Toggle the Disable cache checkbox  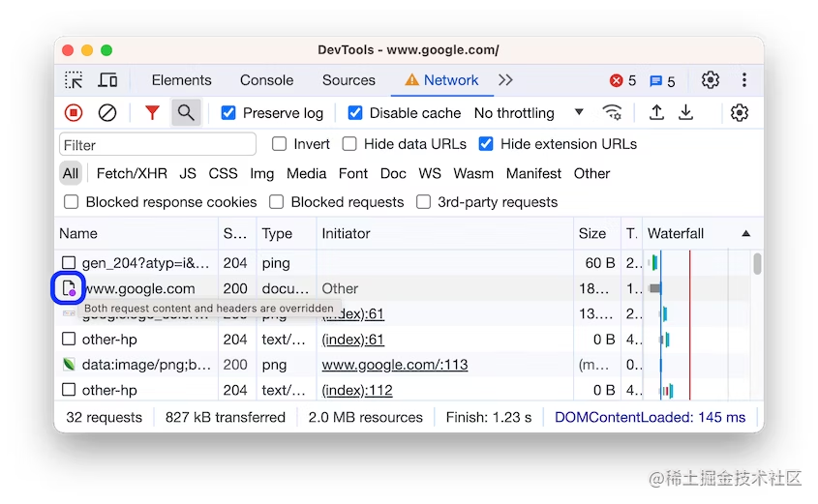click(355, 112)
